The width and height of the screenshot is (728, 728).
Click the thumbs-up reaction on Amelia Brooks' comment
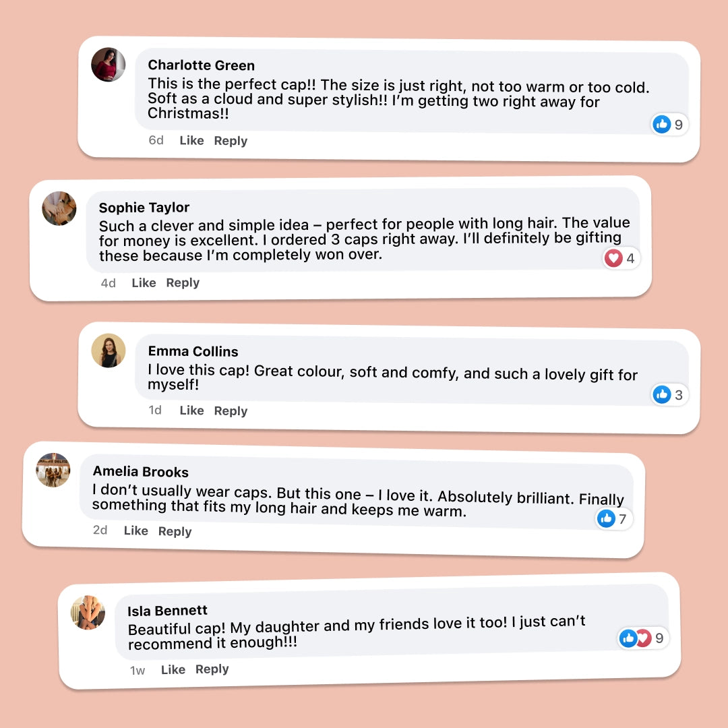point(606,518)
